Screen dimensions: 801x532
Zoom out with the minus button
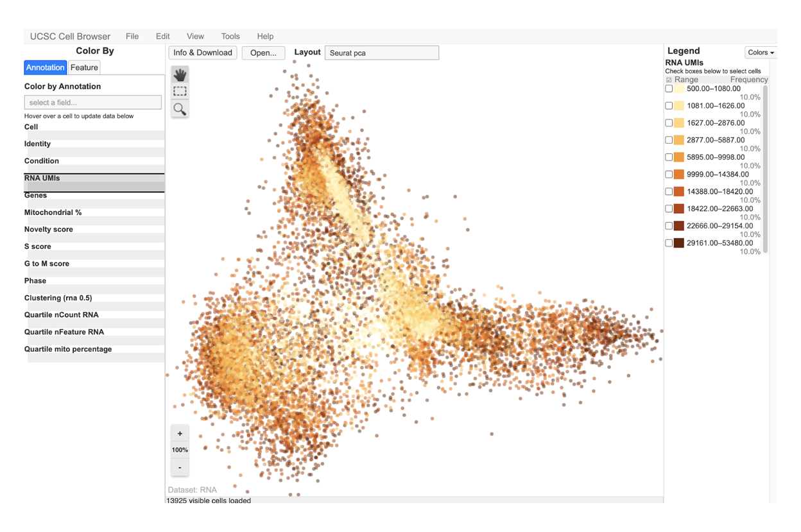[x=180, y=468]
